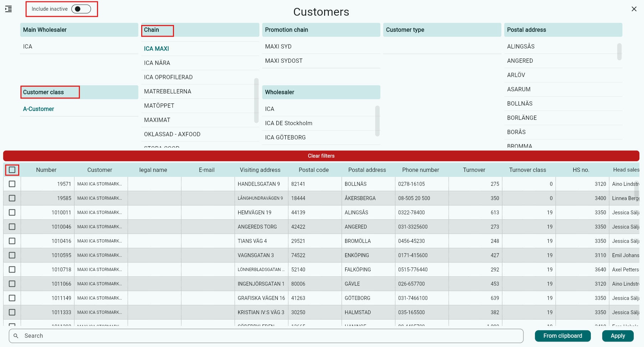Screen dimensions: 644x347
Task: Sort by the Postal code column header
Action: click(x=314, y=170)
